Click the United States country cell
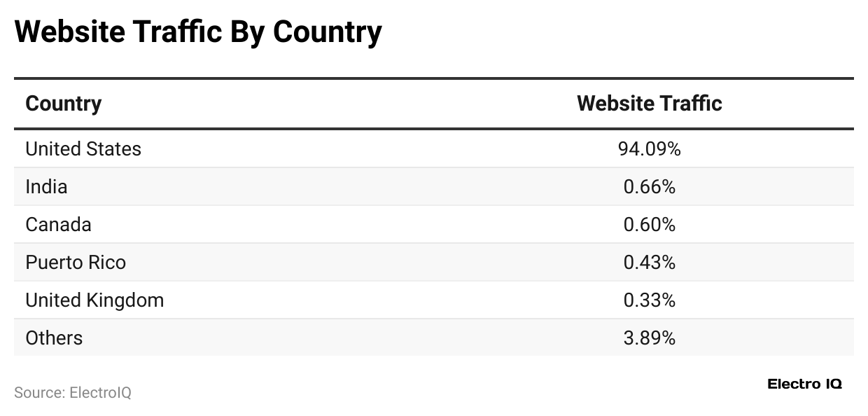Screen dimensions: 868x416 pyautogui.click(x=83, y=149)
